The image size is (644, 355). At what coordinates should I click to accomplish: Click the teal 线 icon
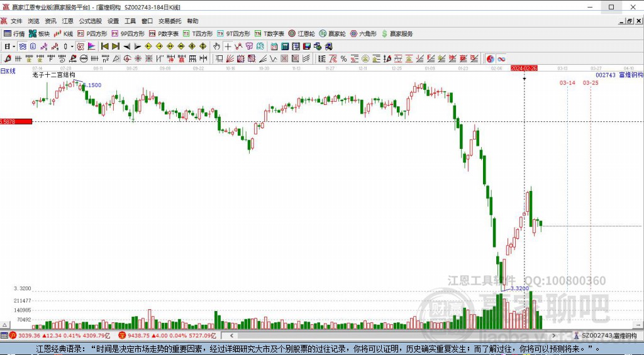(260, 46)
